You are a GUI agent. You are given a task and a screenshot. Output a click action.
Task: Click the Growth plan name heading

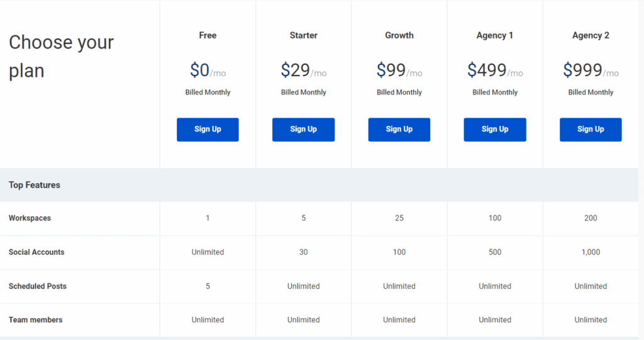click(399, 36)
